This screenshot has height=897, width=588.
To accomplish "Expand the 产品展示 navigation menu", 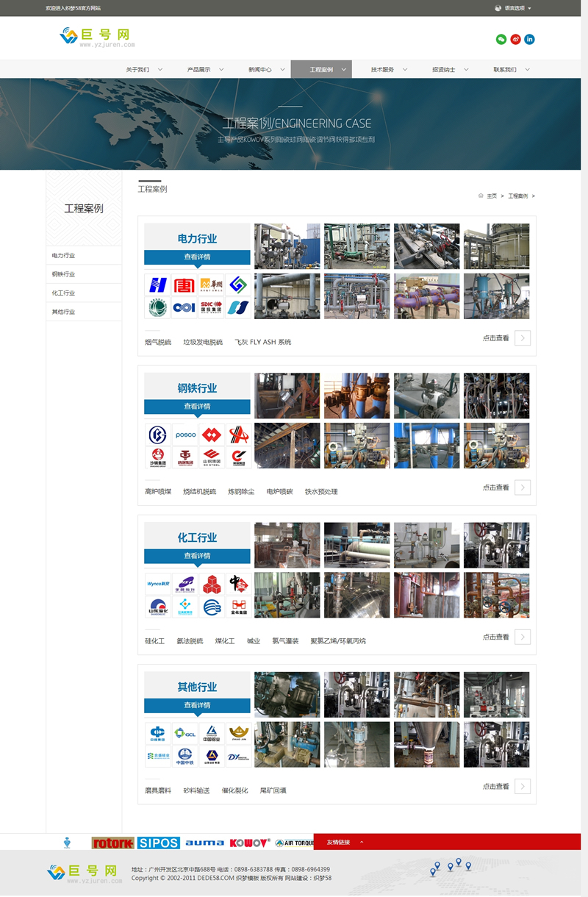I will point(204,70).
